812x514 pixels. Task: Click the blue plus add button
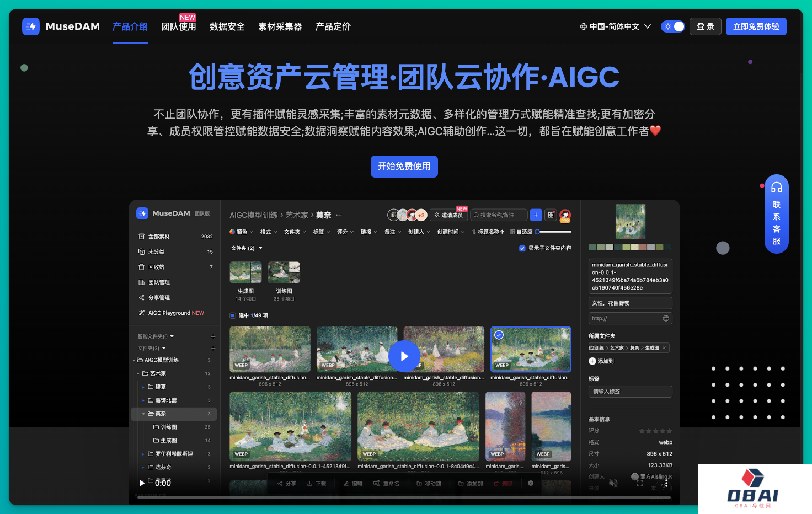536,215
